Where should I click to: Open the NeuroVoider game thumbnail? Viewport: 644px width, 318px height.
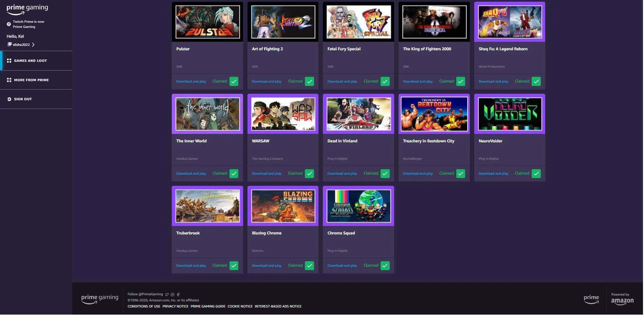[x=510, y=114]
